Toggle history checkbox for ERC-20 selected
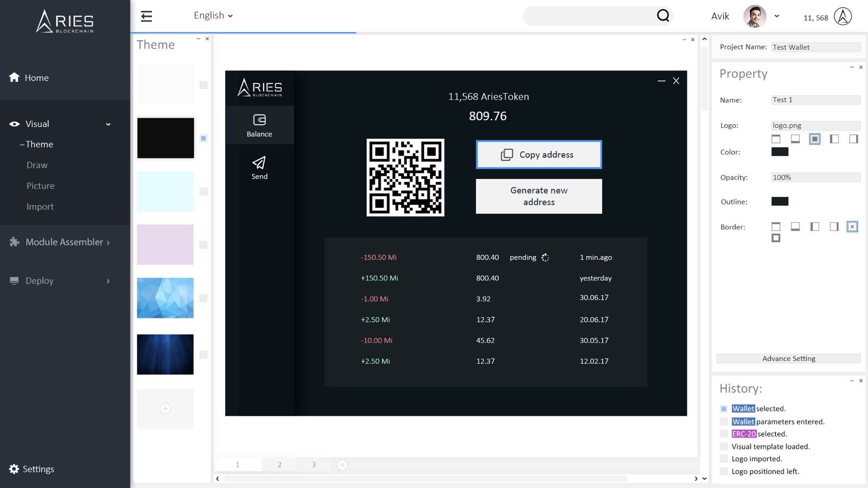Image resolution: width=868 pixels, height=488 pixels. [x=724, y=434]
